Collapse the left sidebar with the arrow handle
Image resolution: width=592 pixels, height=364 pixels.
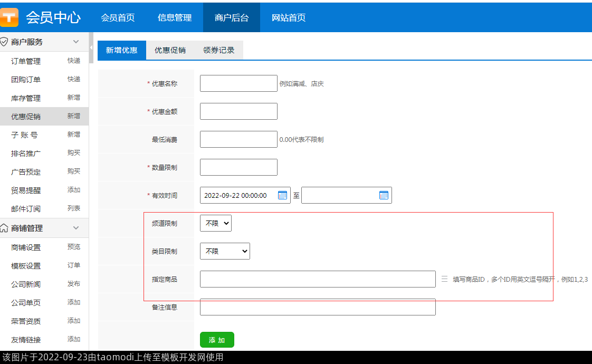pos(91,47)
